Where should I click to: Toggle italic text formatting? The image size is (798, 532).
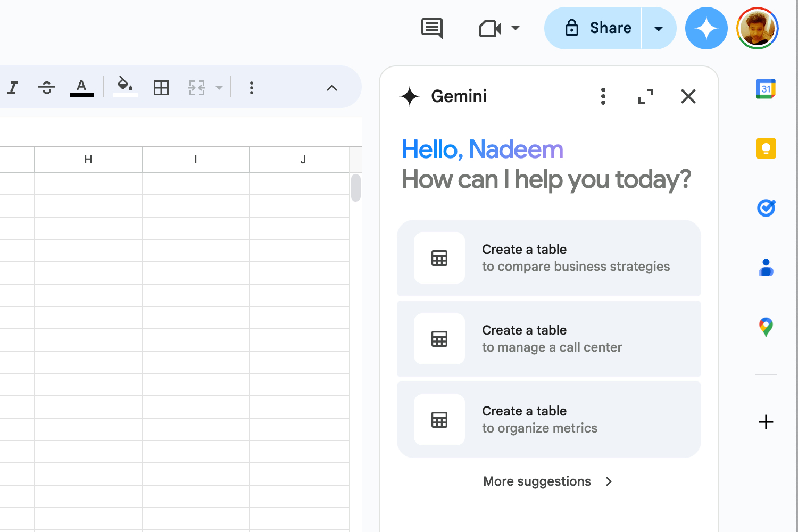pyautogui.click(x=13, y=88)
